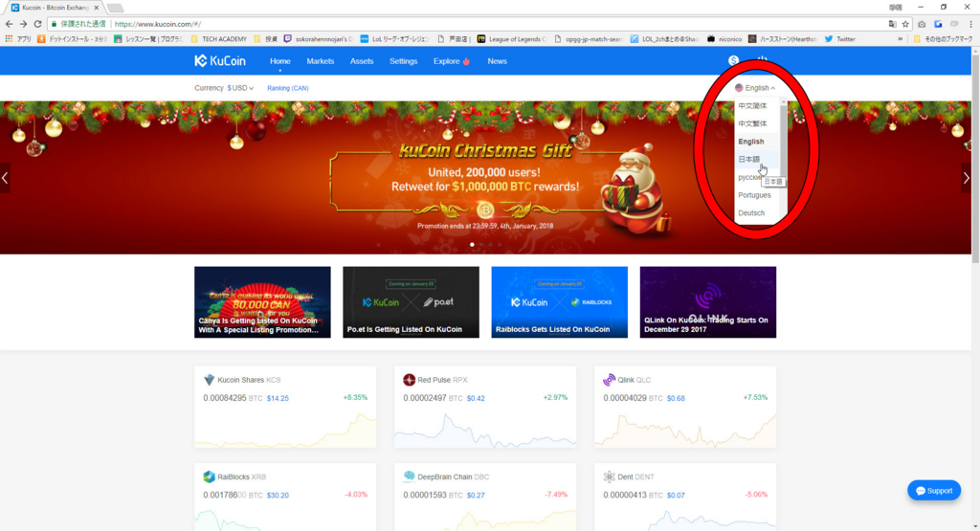Open the Raiblocks listing announcement thumbnail

[559, 302]
